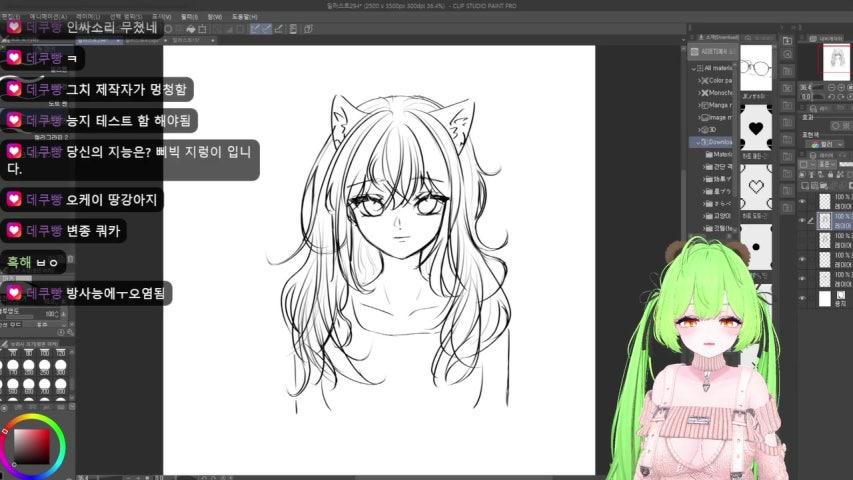The image size is (853, 480).
Task: Expand the All materials tree node
Action: 694,68
